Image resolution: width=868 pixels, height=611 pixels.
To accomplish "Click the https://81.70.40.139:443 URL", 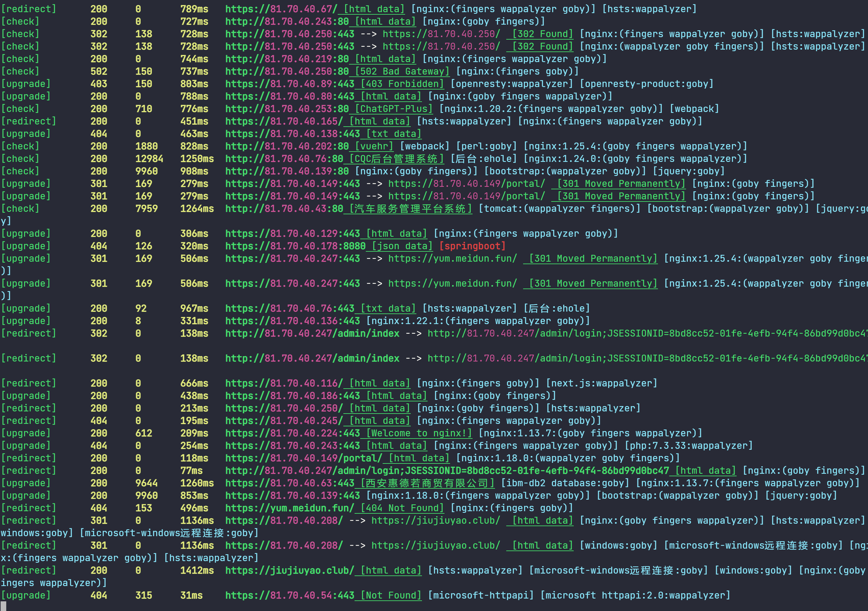I will [x=292, y=495].
